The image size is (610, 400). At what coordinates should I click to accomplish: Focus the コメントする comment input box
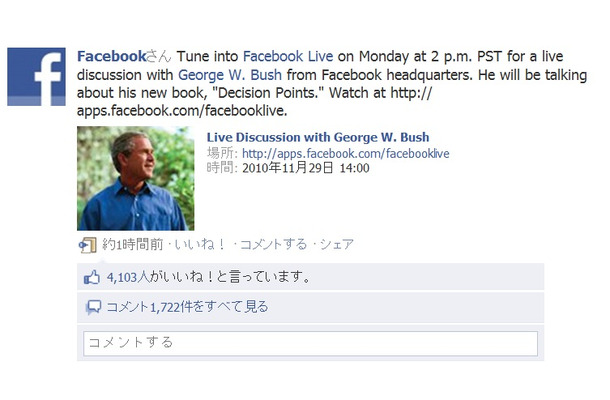pyautogui.click(x=310, y=344)
